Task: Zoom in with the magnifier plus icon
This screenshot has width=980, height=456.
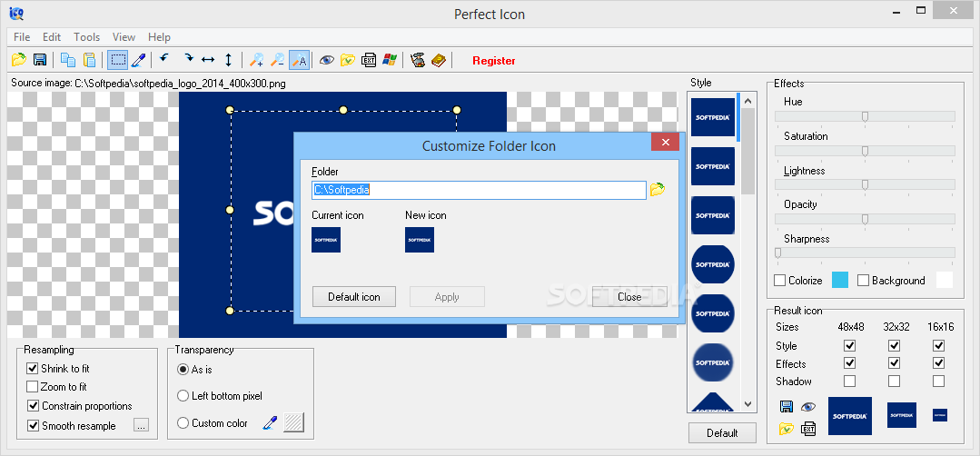Action: (x=256, y=60)
